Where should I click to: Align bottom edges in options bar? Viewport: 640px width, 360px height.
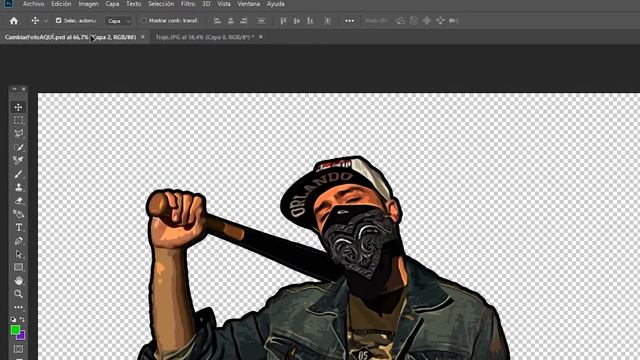pos(310,20)
